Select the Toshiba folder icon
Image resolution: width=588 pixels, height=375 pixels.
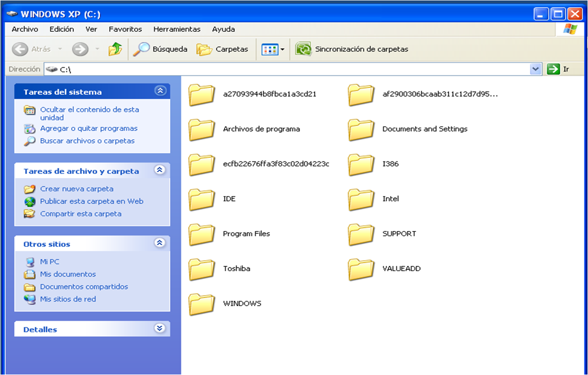[x=202, y=269]
